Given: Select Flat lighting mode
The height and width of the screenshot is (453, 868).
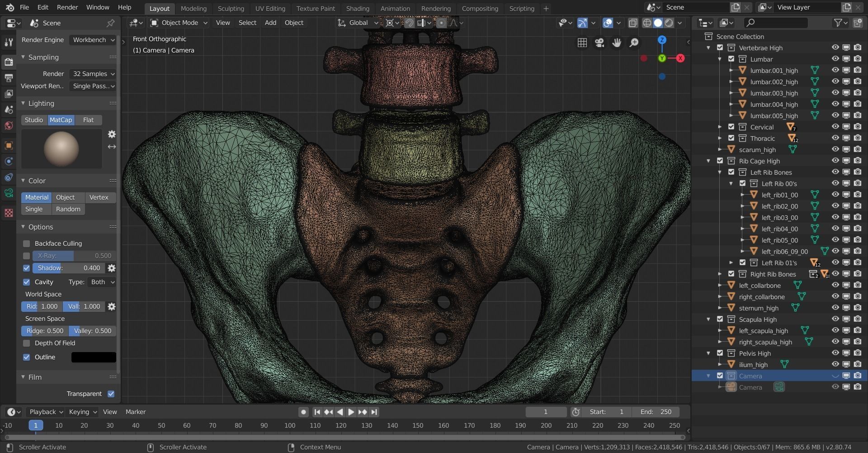Looking at the screenshot, I should 88,120.
